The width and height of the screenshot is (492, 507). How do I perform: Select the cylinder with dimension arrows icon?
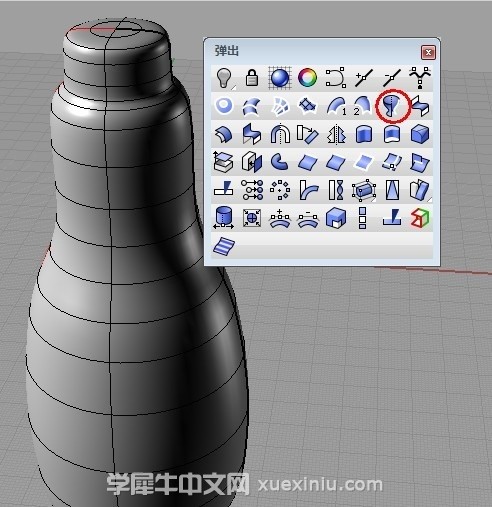[224, 218]
